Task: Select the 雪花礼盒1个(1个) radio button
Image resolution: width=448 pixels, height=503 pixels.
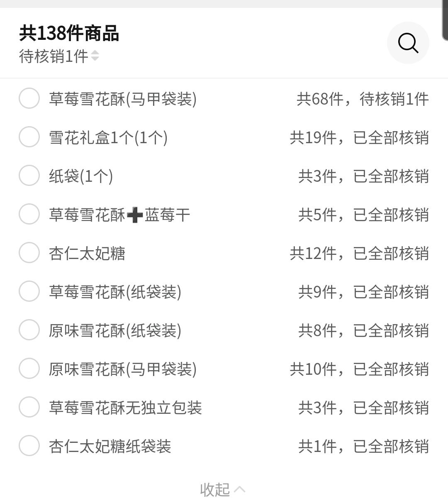Action: point(29,137)
